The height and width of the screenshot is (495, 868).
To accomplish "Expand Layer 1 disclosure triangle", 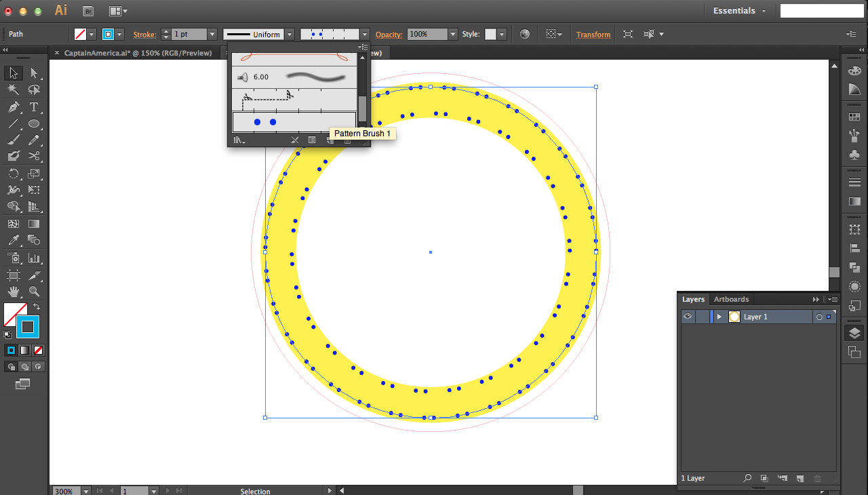I will pos(717,316).
